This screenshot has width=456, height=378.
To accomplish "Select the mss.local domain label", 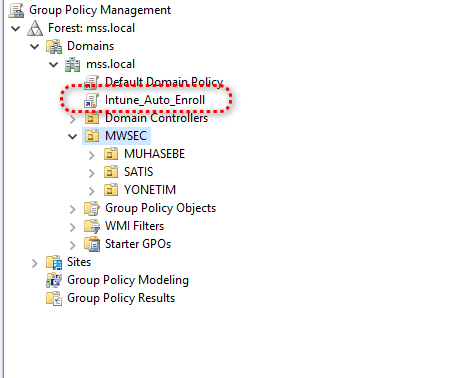I will click(110, 64).
